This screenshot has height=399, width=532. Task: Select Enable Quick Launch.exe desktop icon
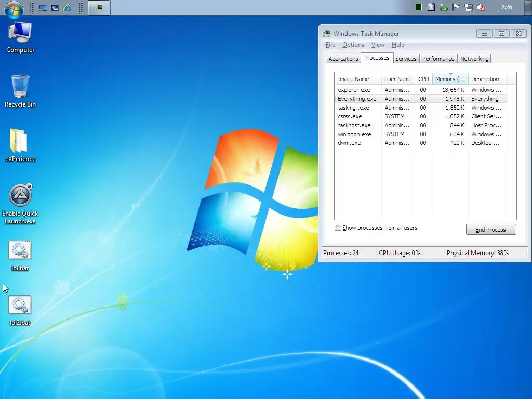pyautogui.click(x=20, y=204)
